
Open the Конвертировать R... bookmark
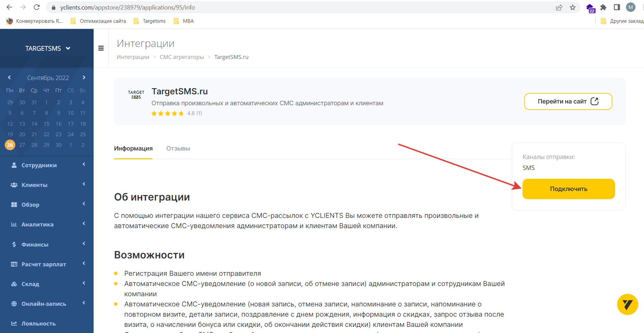[x=34, y=21]
